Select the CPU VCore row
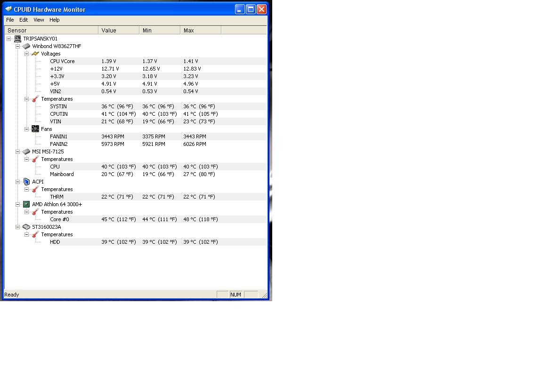560x392 pixels. pos(158,61)
